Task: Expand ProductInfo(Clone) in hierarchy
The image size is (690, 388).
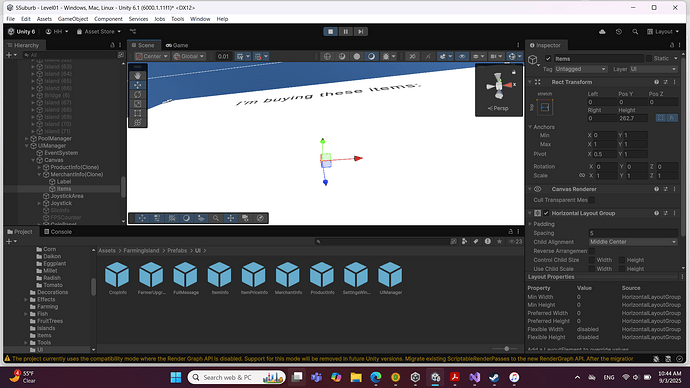Action: 39,167
